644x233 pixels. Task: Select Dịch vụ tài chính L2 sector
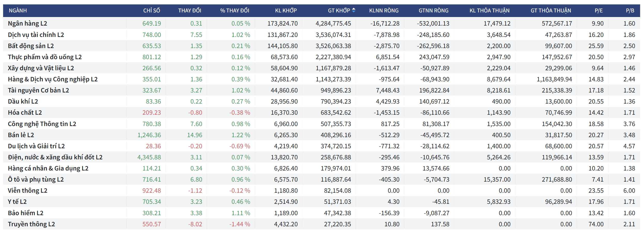click(36, 35)
